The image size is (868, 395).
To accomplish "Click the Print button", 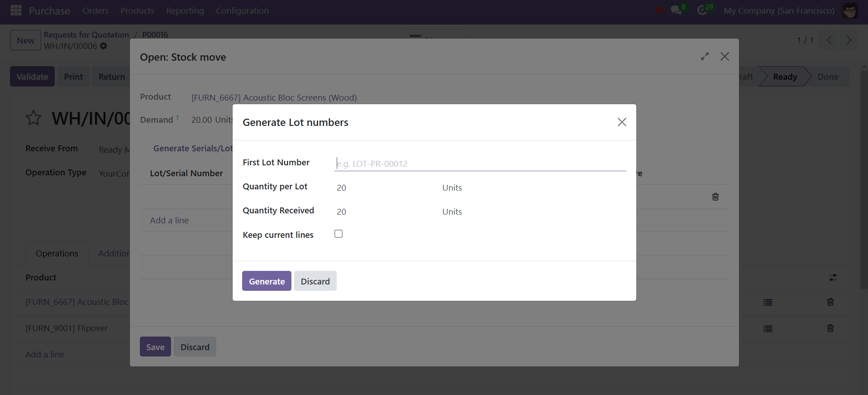I will [x=73, y=77].
